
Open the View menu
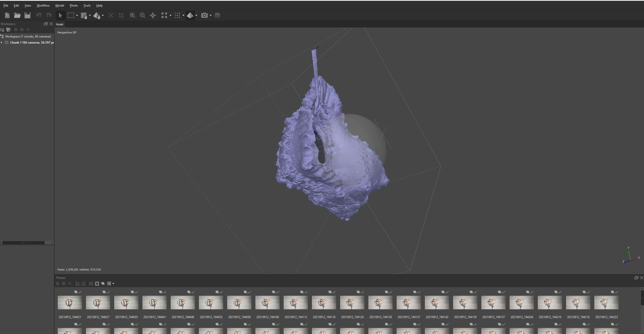tap(28, 6)
